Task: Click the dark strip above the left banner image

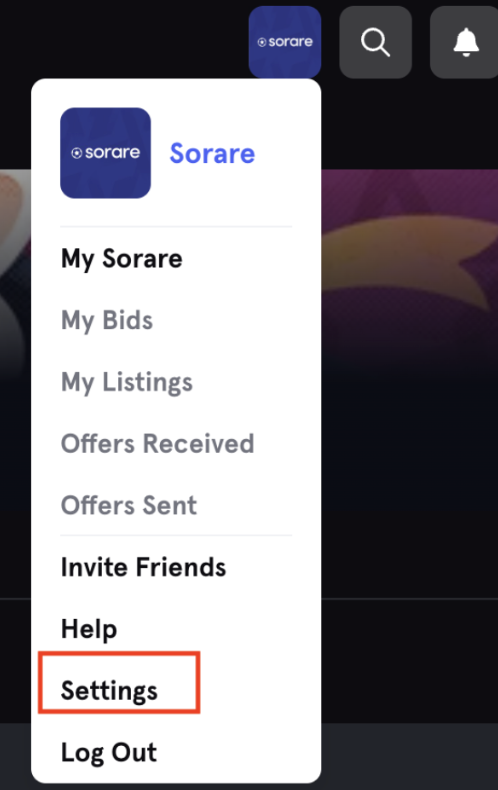Action: coord(15,123)
